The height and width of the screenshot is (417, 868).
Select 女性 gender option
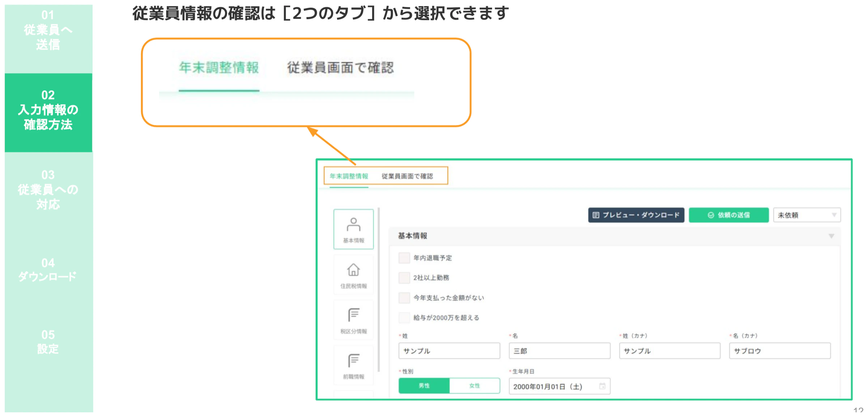475,386
